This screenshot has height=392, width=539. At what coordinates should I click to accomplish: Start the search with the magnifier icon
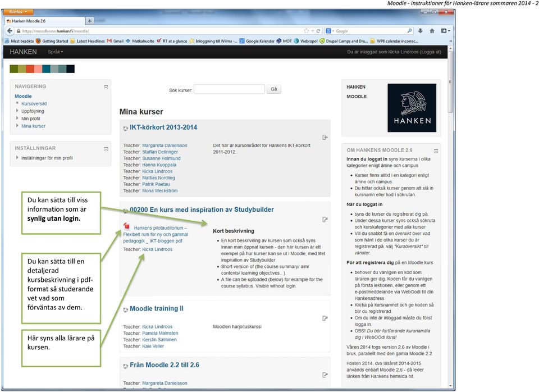click(x=409, y=31)
